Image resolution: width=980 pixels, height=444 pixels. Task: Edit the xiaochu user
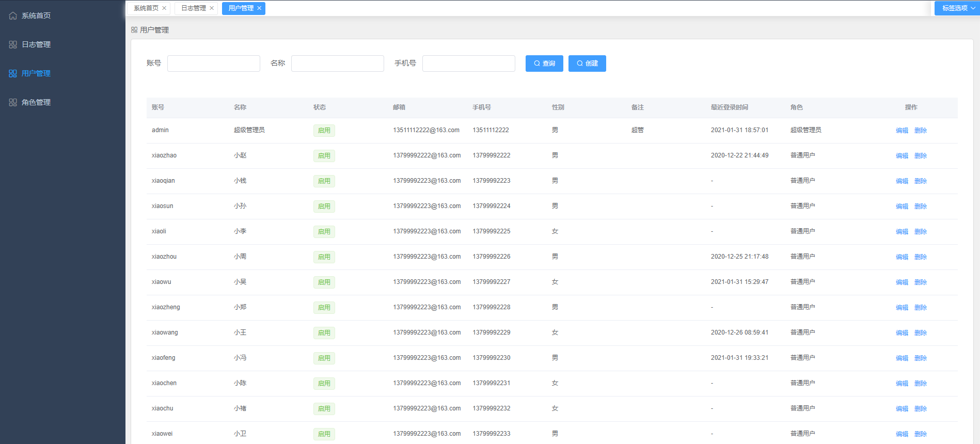pos(902,409)
